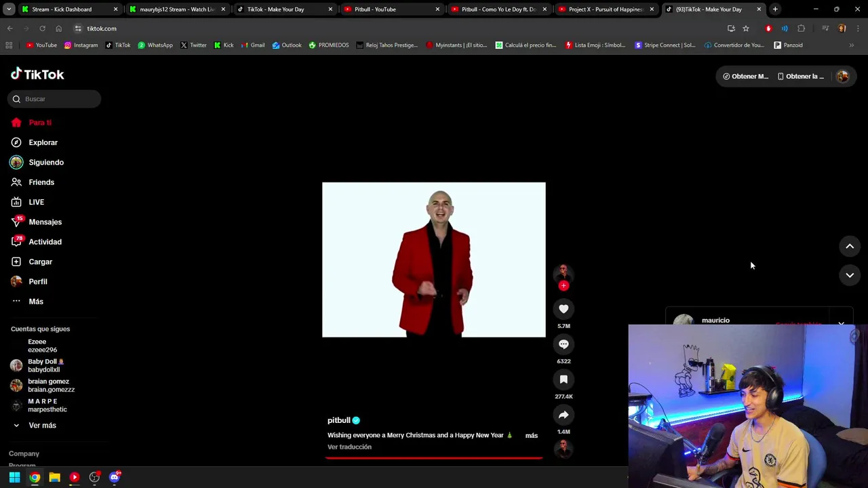Image resolution: width=868 pixels, height=488 pixels.
Task: Switch to Pitbull - Como Yo Le Doy tab
Action: click(x=498, y=9)
